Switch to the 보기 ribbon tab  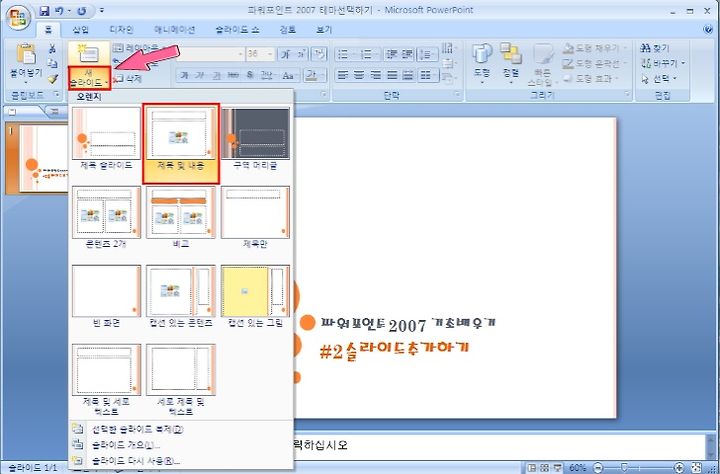(x=324, y=30)
